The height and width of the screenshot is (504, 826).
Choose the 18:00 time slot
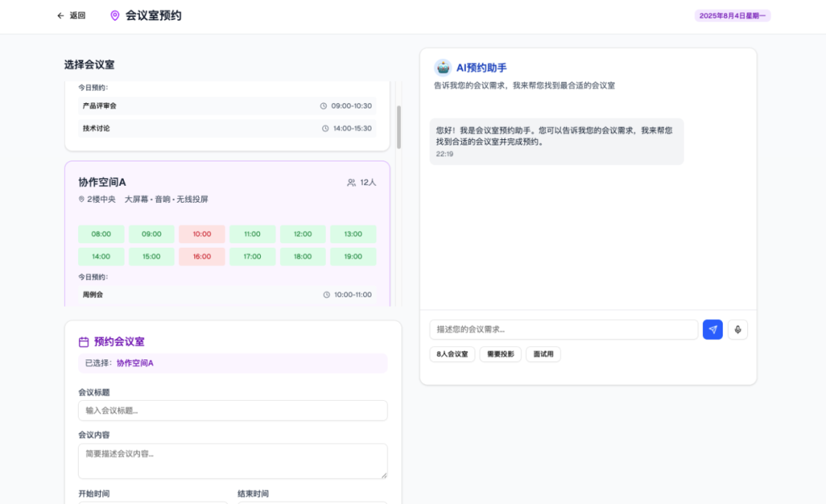coord(303,256)
